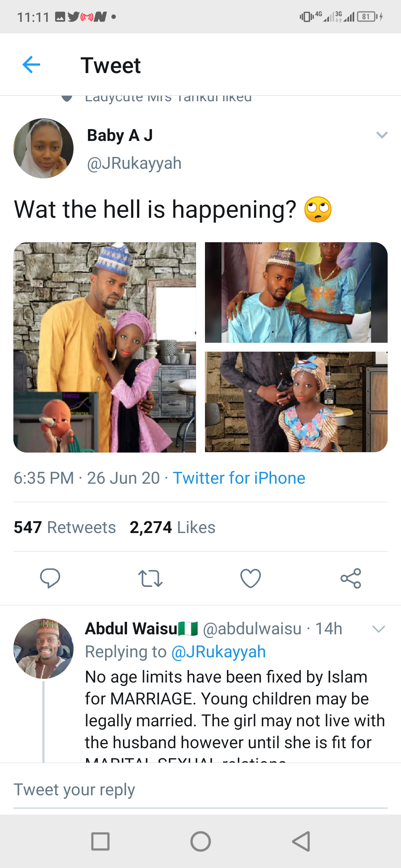
Task: Open the Twitter notification icon in status bar
Action: point(73,17)
